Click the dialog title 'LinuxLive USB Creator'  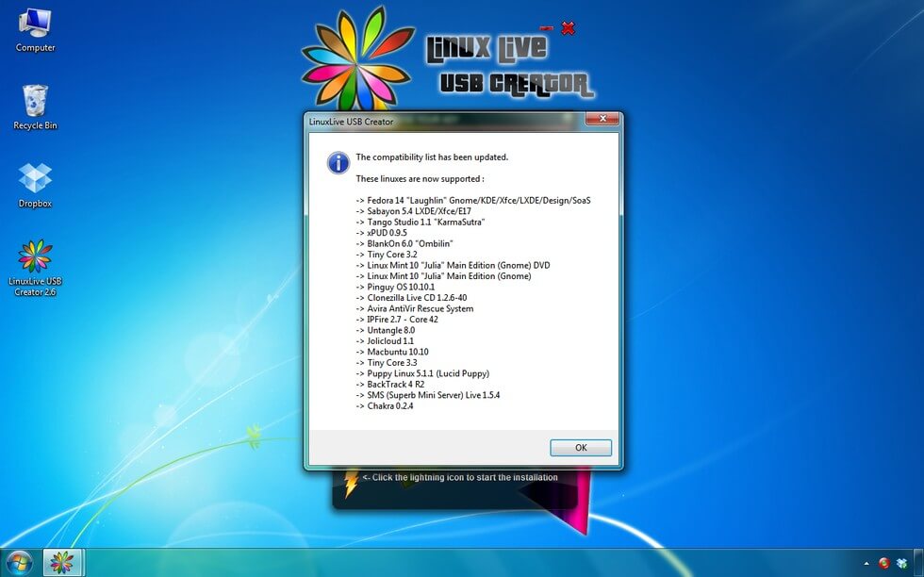[351, 122]
